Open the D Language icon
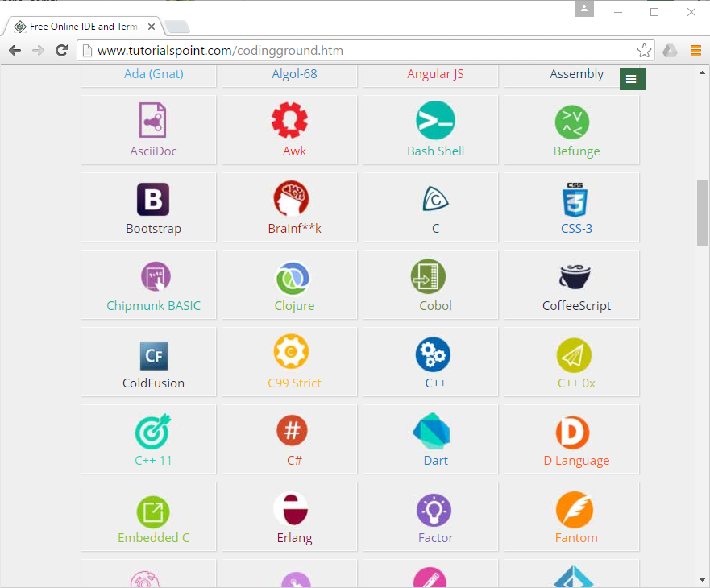710x588 pixels. (572, 433)
